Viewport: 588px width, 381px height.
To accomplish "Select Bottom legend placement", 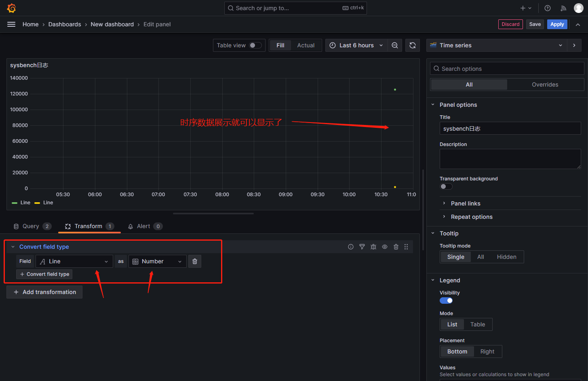I will point(457,351).
